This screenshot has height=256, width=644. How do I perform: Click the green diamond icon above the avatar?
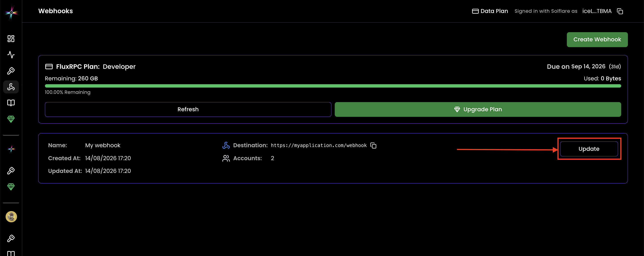(11, 187)
